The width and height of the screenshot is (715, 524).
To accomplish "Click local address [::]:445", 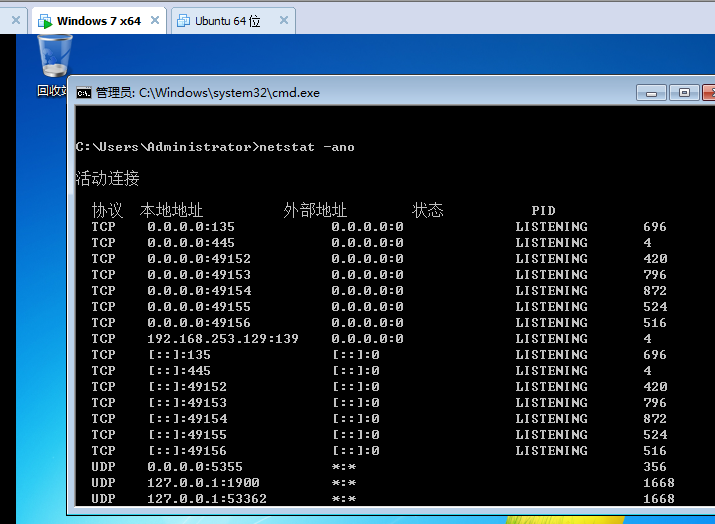I will coord(179,371).
